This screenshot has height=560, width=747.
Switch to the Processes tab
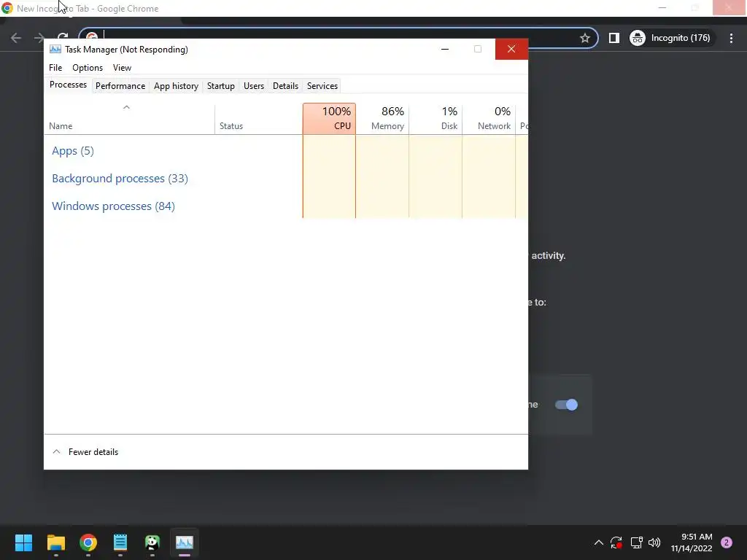[x=68, y=85]
